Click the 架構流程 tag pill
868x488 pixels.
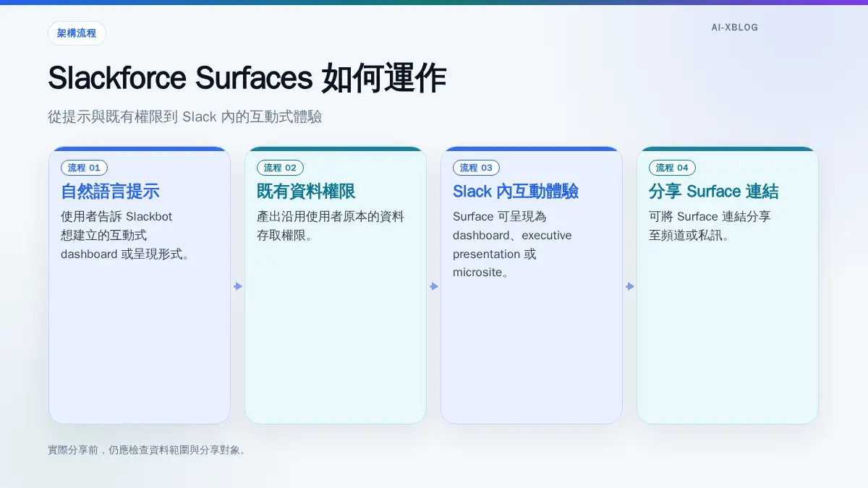click(77, 33)
